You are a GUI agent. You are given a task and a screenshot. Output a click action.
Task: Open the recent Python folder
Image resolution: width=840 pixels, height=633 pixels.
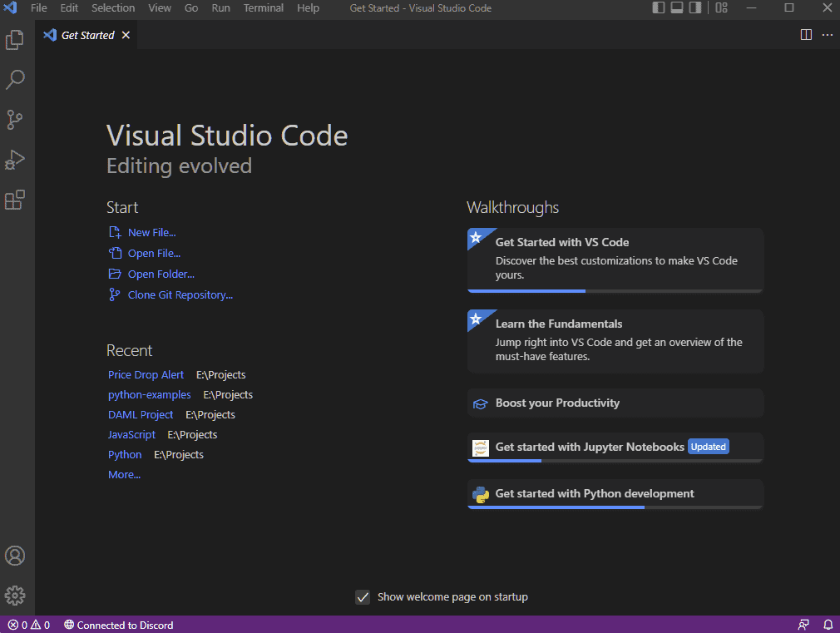click(125, 454)
